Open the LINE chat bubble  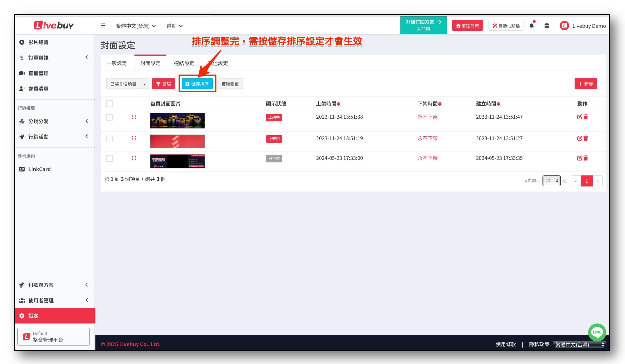[x=597, y=332]
